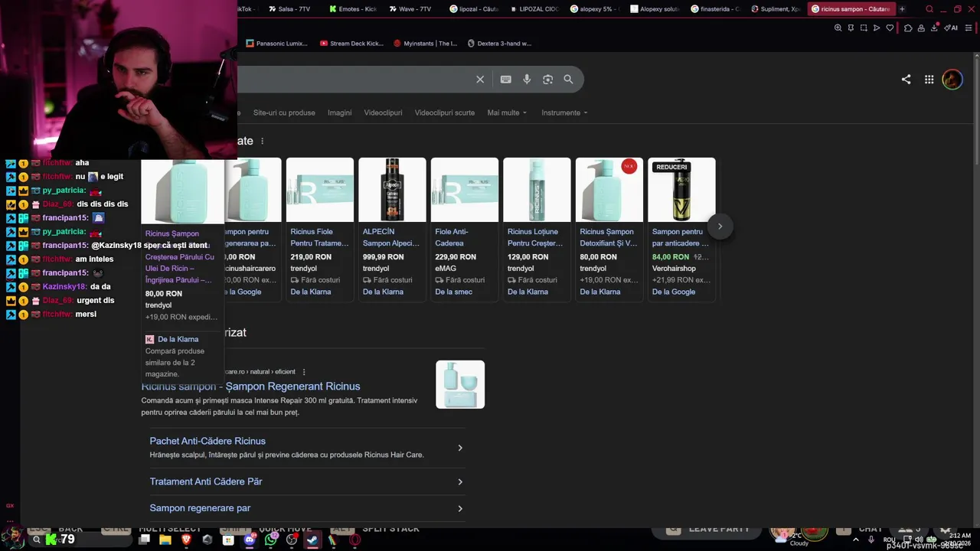
Task: Open Discord from the taskbar
Action: click(250, 540)
